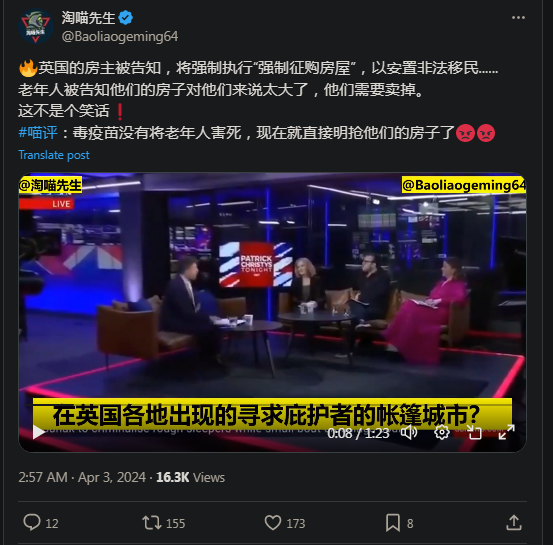This screenshot has height=545, width=553.
Task: Bookmark this post
Action: [393, 523]
